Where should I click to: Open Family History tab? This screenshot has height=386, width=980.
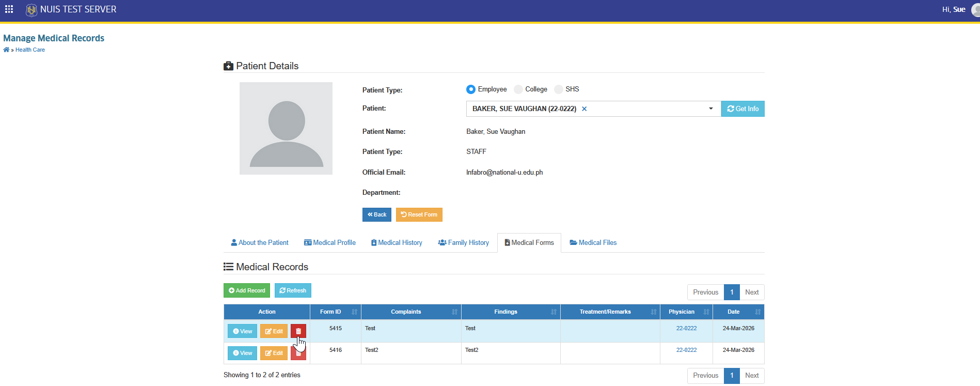[x=464, y=242]
